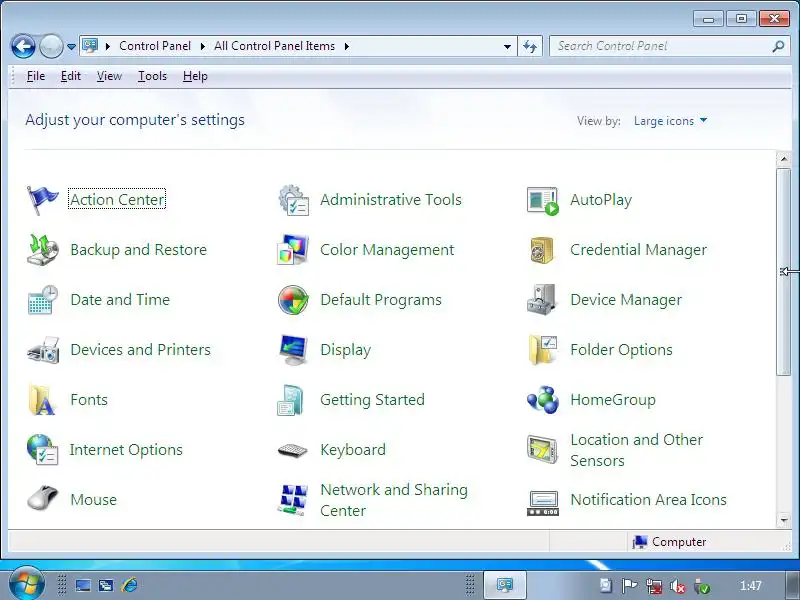Click the Control Panel taskbar button
The image size is (800, 600).
click(x=505, y=585)
